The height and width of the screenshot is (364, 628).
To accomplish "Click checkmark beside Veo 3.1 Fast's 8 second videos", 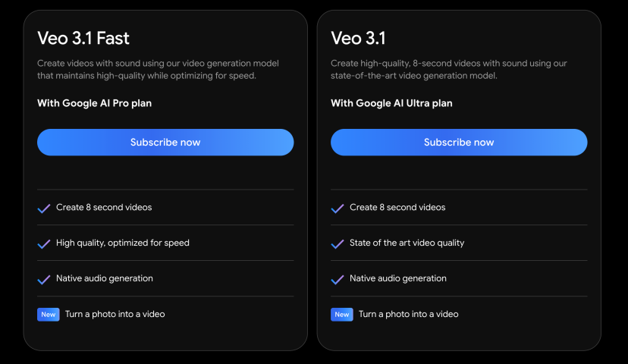I will (x=44, y=208).
